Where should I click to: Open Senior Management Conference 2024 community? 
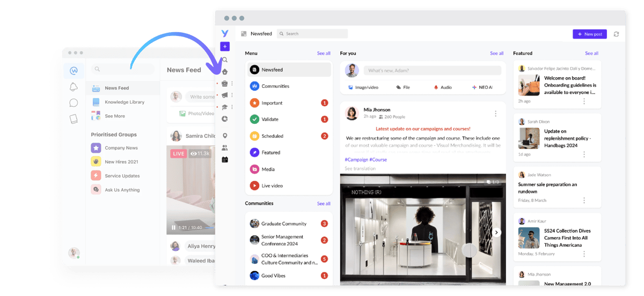click(x=289, y=240)
